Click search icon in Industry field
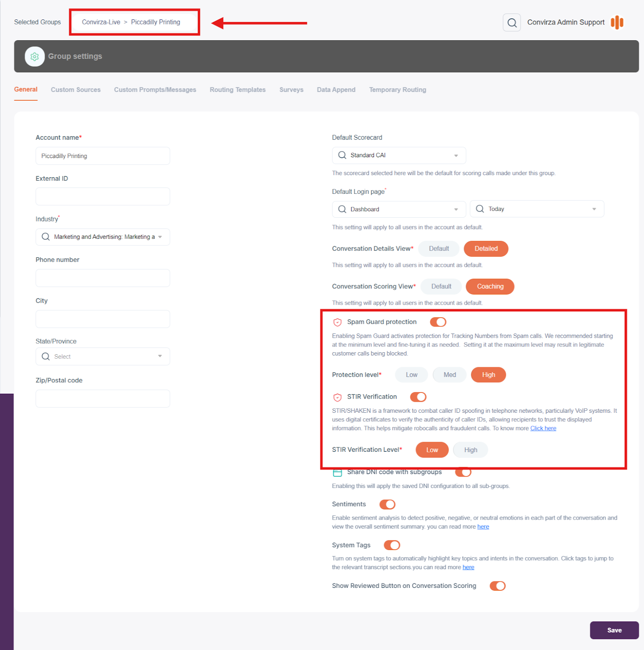This screenshot has width=644, height=650. pos(46,237)
